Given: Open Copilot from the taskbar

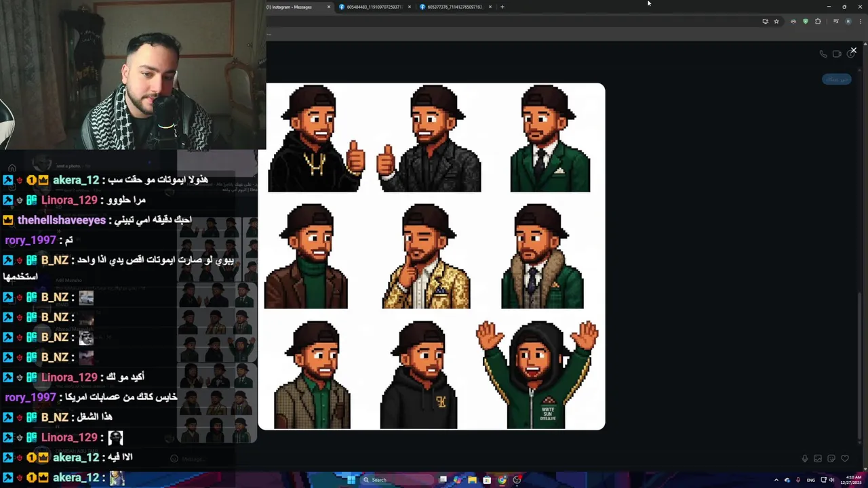Looking at the screenshot, I should coord(458,480).
